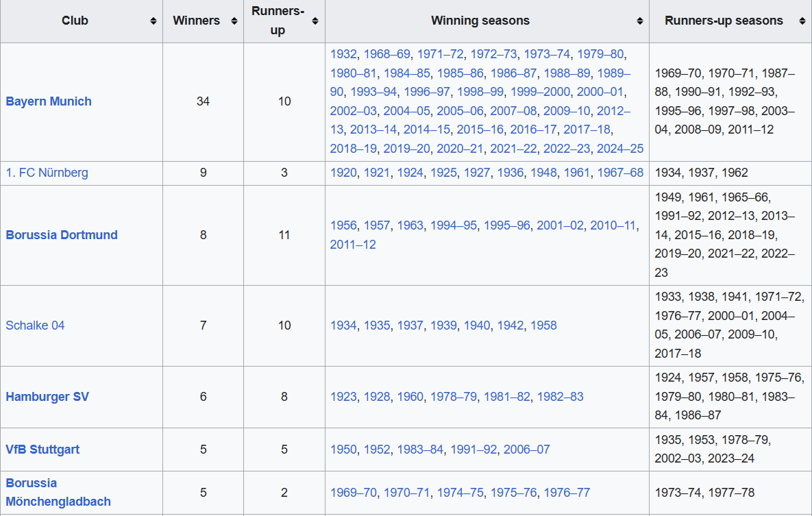Image resolution: width=812 pixels, height=516 pixels.
Task: Open Hamburger SV's 1923 season link
Action: (343, 397)
